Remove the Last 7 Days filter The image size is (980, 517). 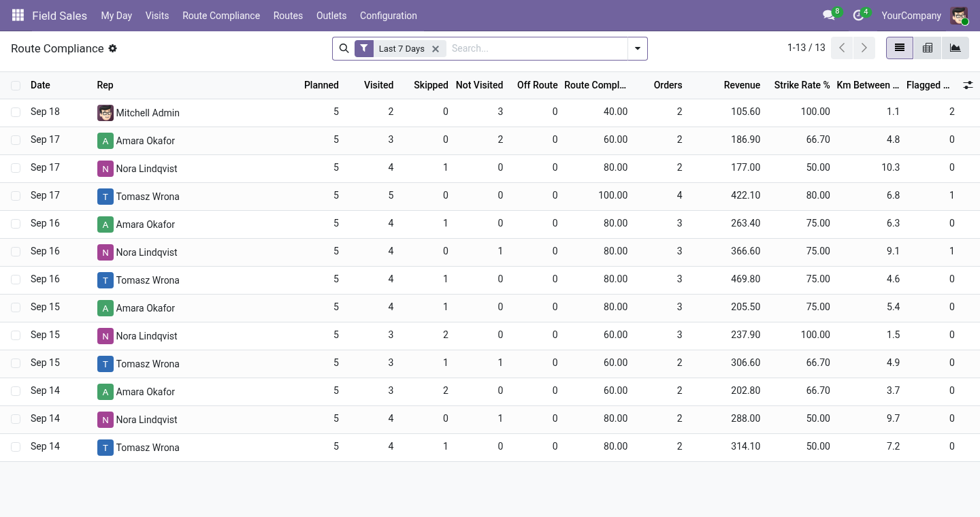pyautogui.click(x=436, y=49)
